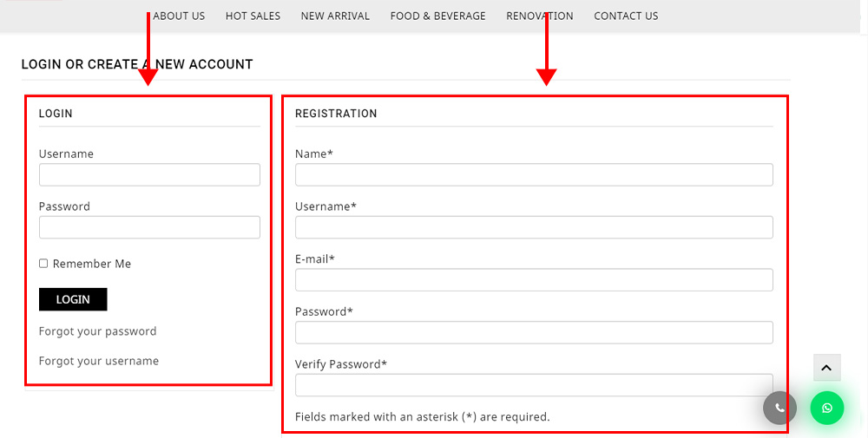Screen dimensions: 868x438
Task: Click the Registration Name field
Action: (534, 174)
